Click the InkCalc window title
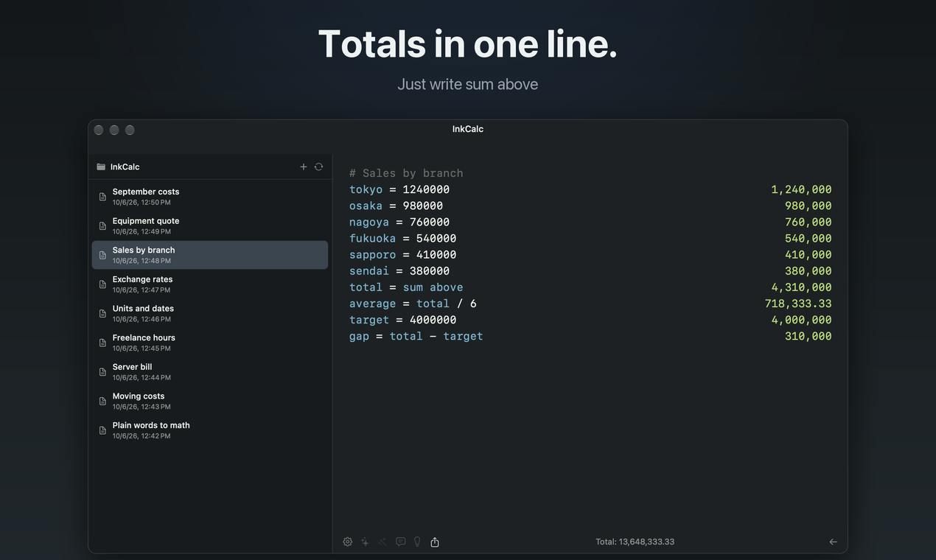This screenshot has width=936, height=560. pos(468,129)
